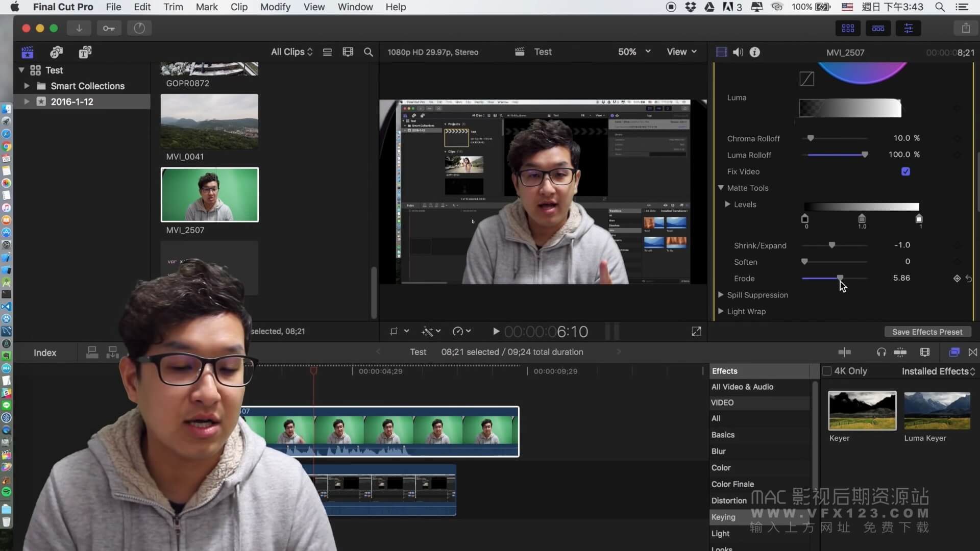This screenshot has height=551, width=980.
Task: Open the viewer View dropdown
Action: [681, 52]
